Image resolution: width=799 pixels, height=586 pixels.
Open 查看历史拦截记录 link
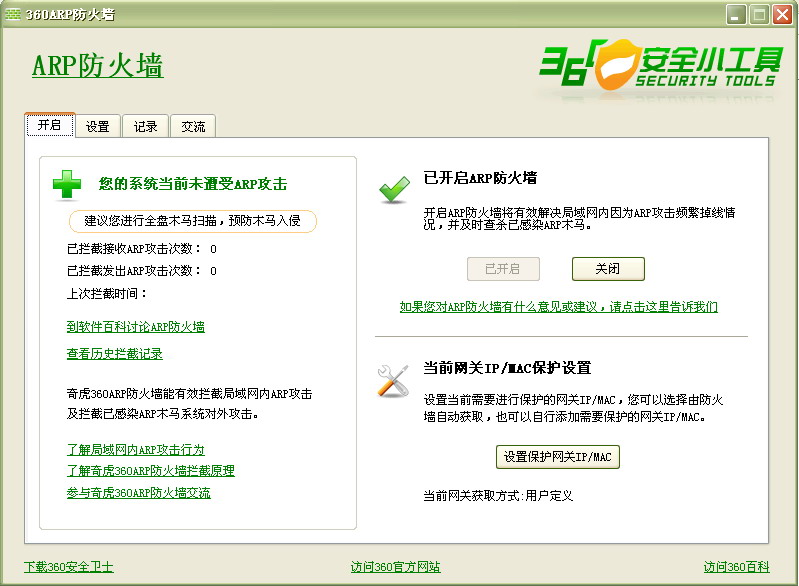coord(115,354)
